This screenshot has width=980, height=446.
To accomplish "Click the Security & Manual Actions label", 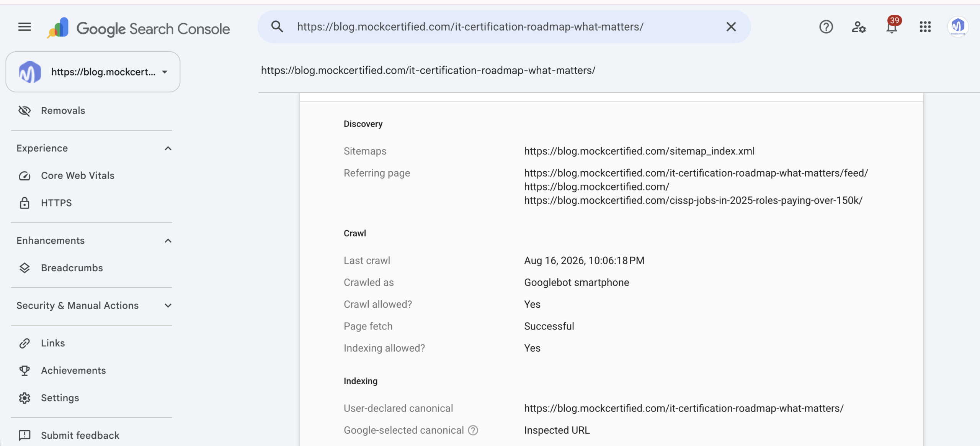I will (x=77, y=305).
